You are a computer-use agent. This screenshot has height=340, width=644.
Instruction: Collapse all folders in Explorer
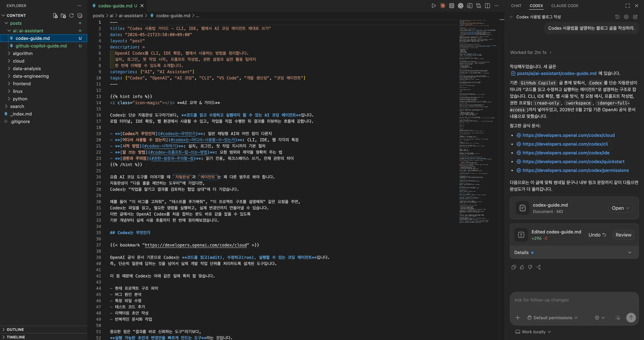(80, 15)
